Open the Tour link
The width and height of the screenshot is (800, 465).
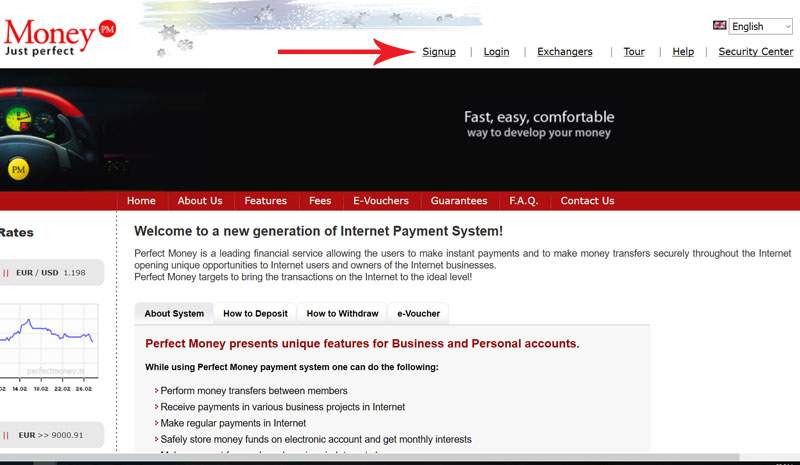[x=634, y=52]
